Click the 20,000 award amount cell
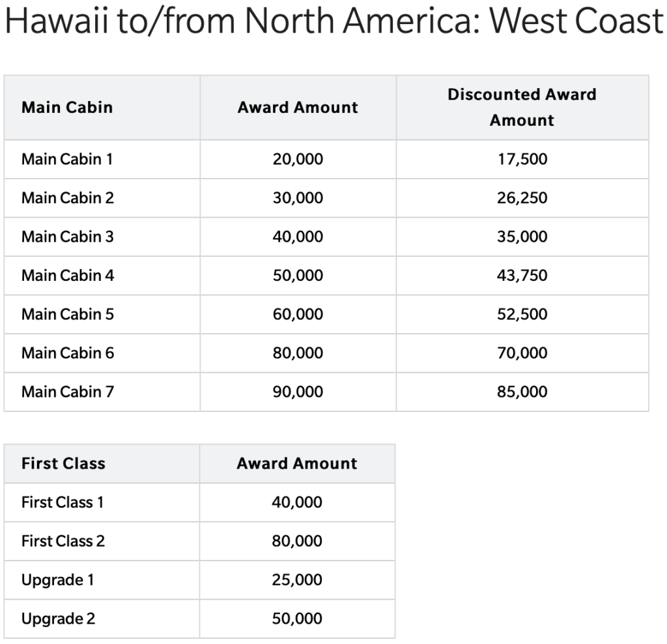 pyautogui.click(x=298, y=159)
